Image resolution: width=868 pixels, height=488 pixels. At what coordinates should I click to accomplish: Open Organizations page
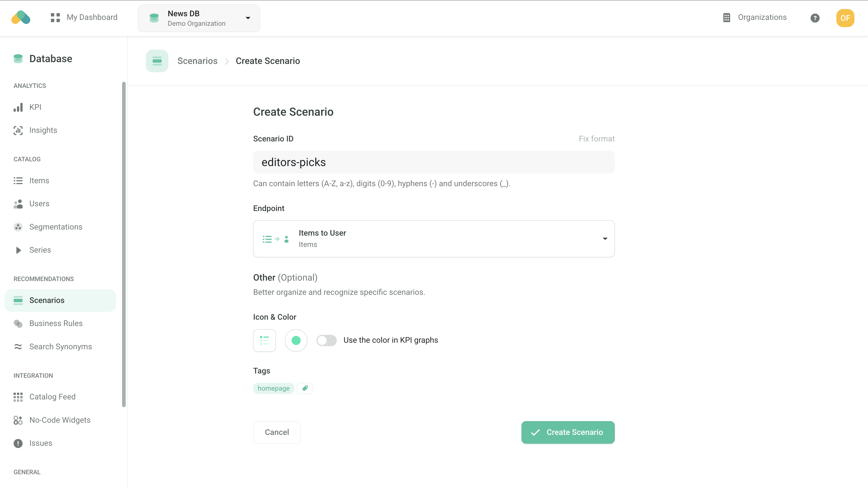tap(762, 18)
